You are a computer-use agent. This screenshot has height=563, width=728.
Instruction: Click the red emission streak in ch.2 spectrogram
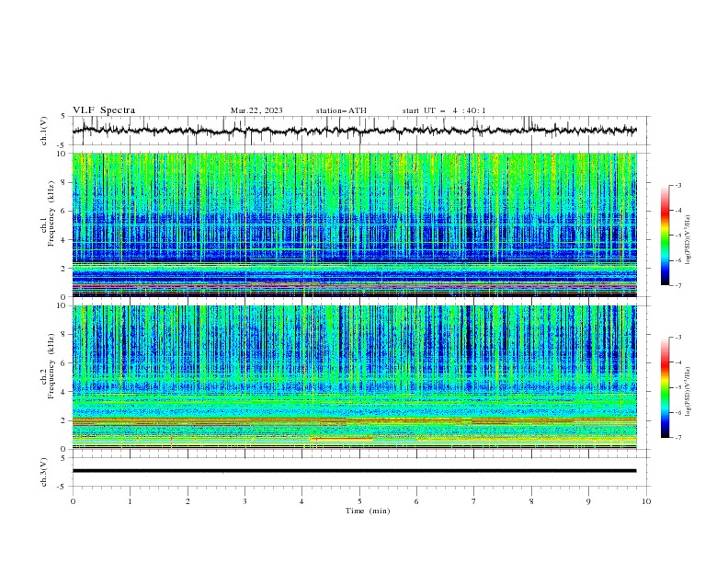point(341,439)
